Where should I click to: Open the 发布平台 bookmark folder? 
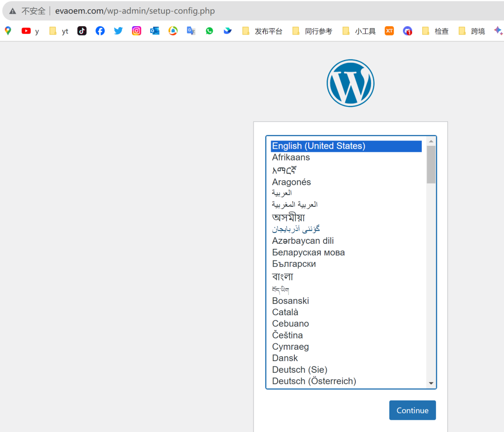[x=262, y=31]
